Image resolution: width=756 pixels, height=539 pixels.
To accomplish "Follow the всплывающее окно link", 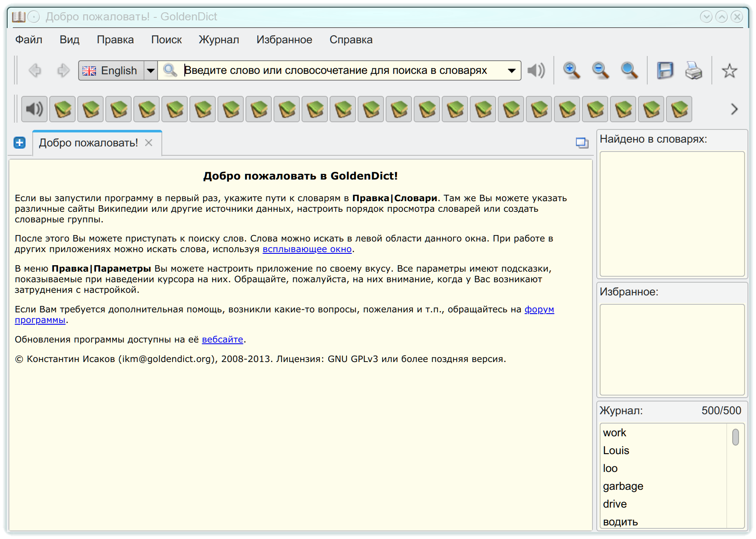I will (306, 249).
